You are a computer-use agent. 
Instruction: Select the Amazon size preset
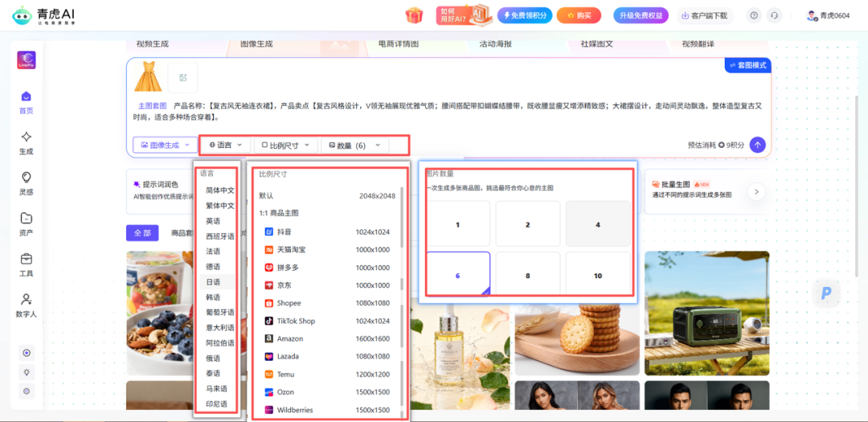tap(327, 338)
